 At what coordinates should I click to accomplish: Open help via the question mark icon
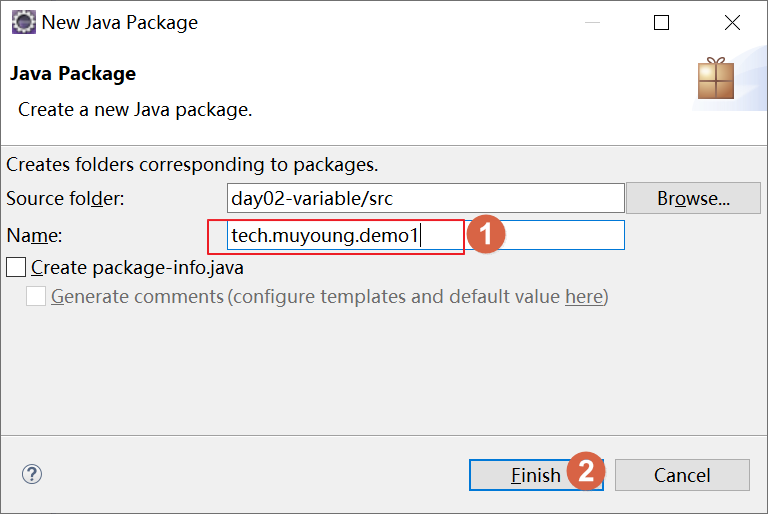[32, 474]
